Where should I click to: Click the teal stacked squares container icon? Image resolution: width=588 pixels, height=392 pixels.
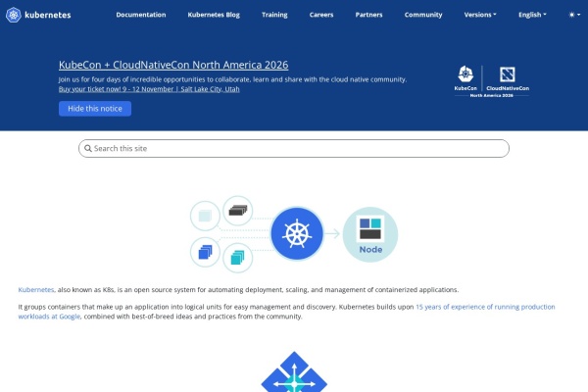click(x=238, y=258)
